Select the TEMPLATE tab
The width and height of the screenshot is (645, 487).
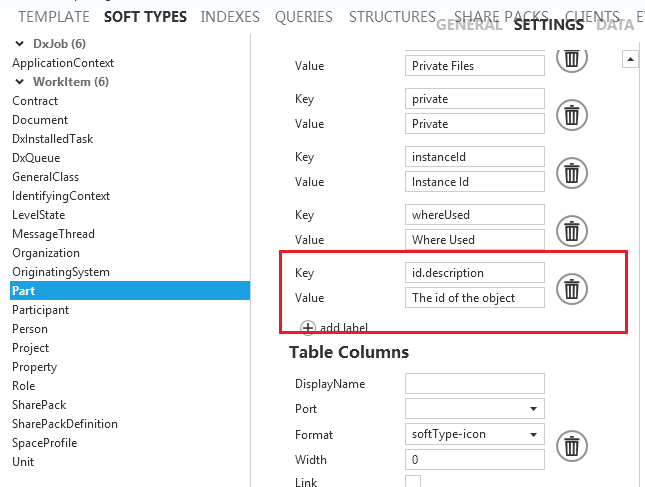54,17
